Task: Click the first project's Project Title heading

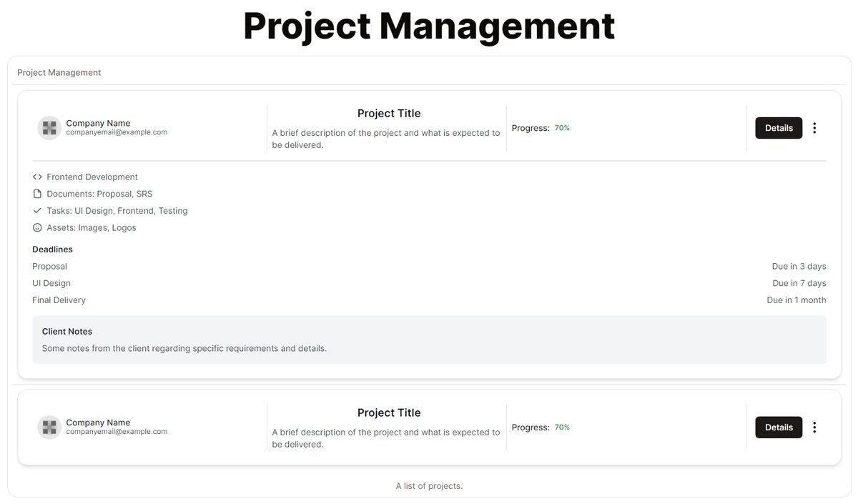Action: click(x=389, y=114)
